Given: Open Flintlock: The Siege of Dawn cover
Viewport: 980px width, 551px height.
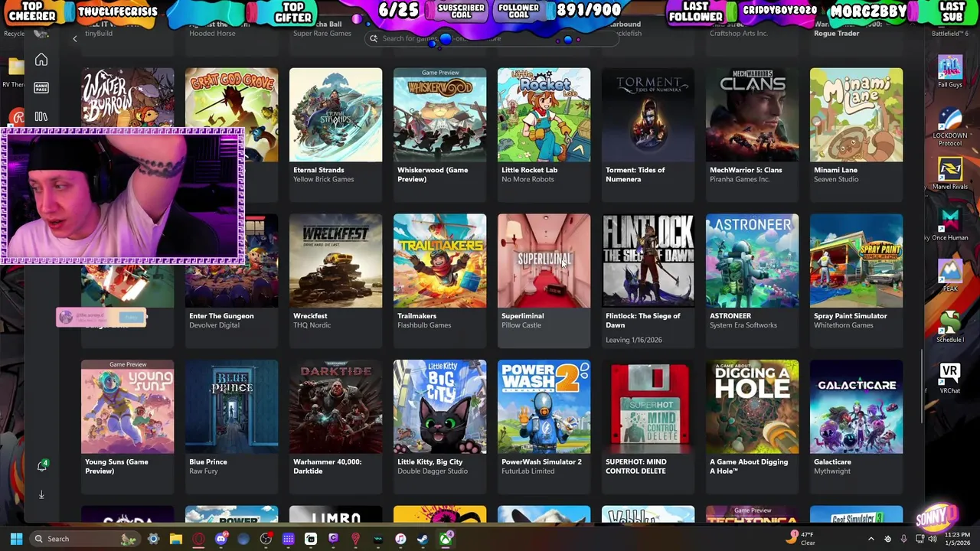Looking at the screenshot, I should [x=648, y=261].
